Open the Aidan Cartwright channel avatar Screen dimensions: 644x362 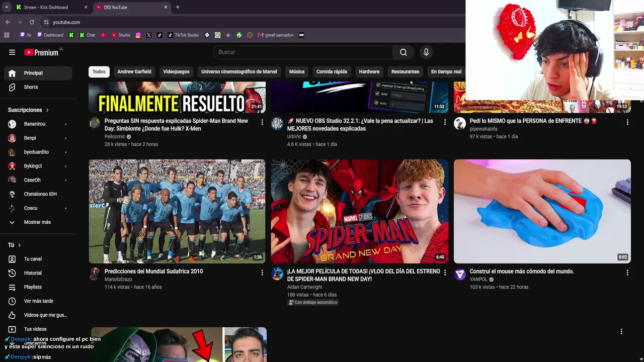(277, 274)
